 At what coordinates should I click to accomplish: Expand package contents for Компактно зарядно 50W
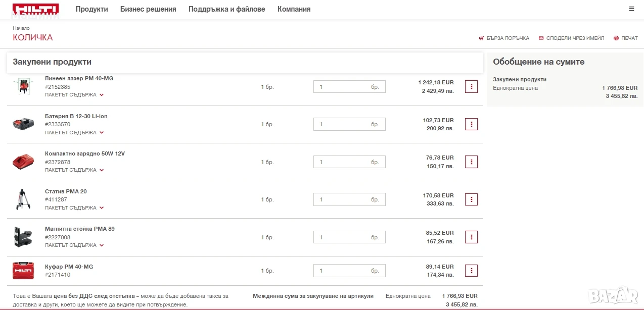pos(74,170)
